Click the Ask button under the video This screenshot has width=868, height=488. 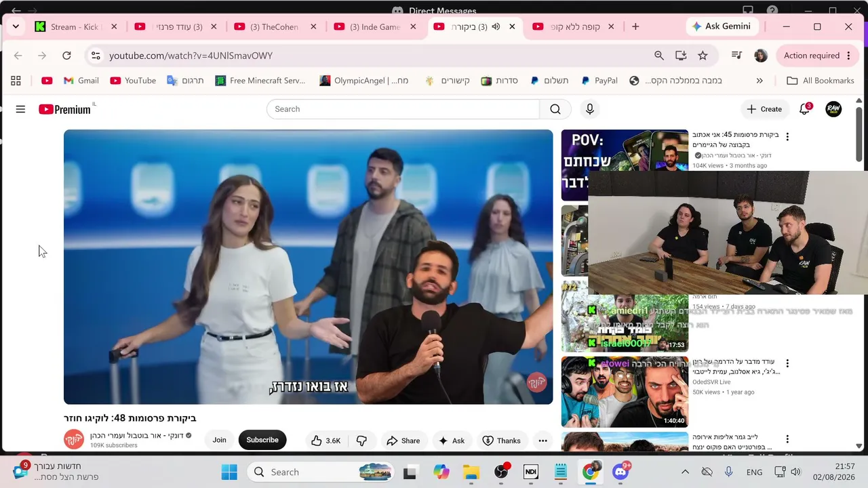pyautogui.click(x=452, y=441)
